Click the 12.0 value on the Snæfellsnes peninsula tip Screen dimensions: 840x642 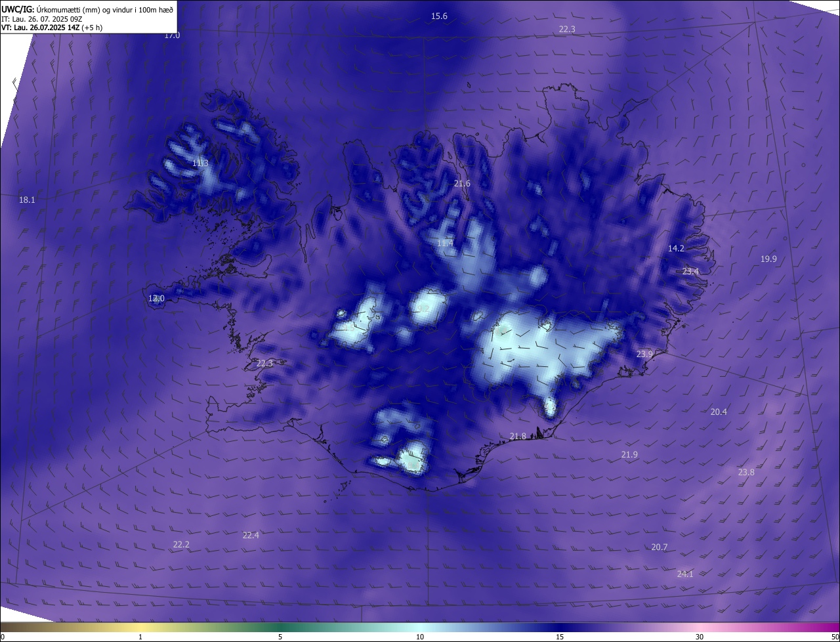pos(156,298)
